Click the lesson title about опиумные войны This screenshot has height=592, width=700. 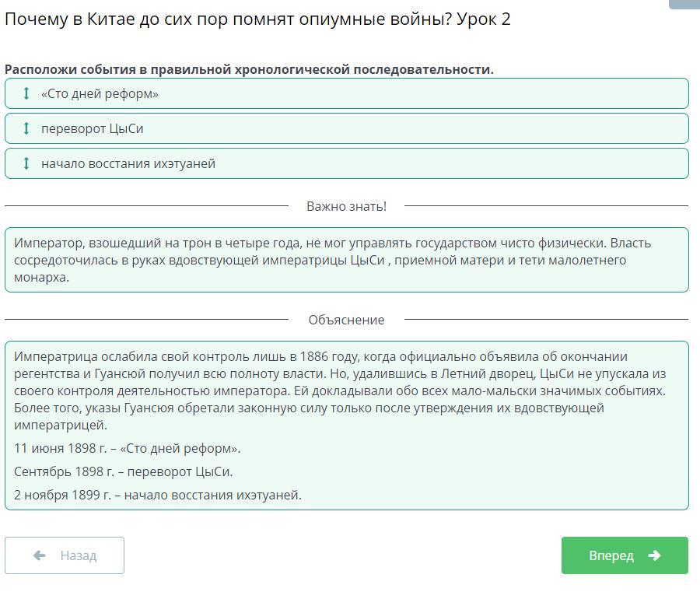(257, 19)
